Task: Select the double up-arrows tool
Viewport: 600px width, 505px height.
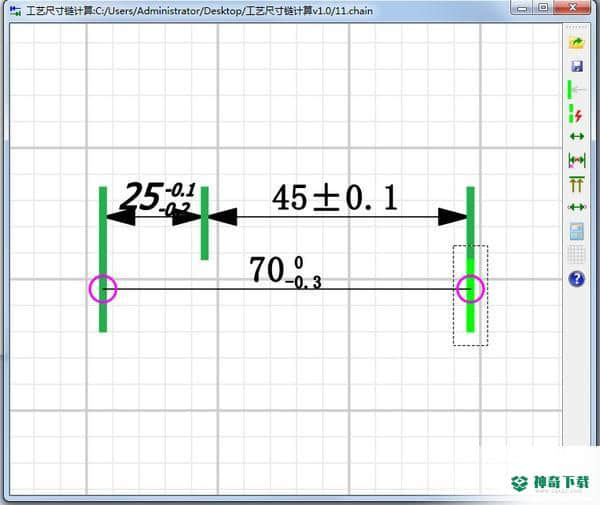Action: tap(577, 184)
